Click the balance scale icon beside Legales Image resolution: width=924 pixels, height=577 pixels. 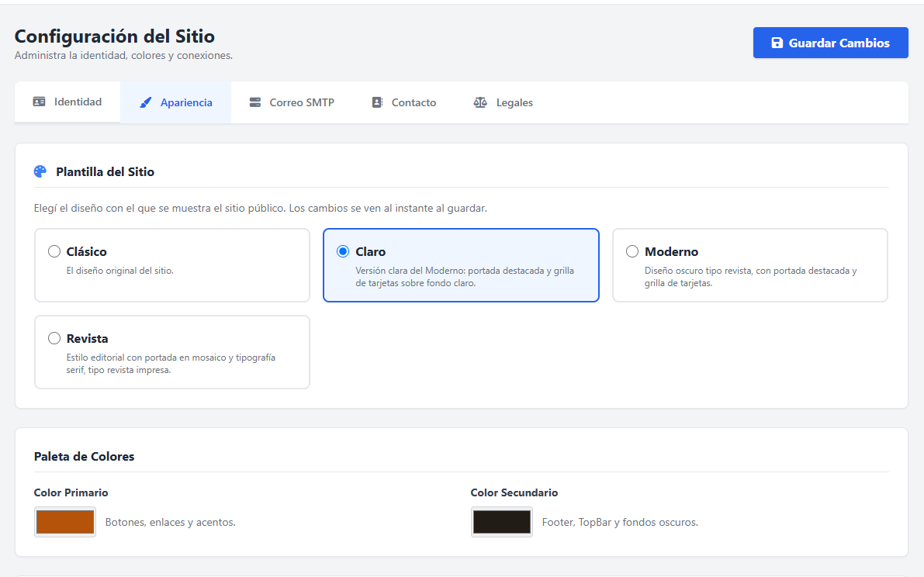click(x=480, y=102)
